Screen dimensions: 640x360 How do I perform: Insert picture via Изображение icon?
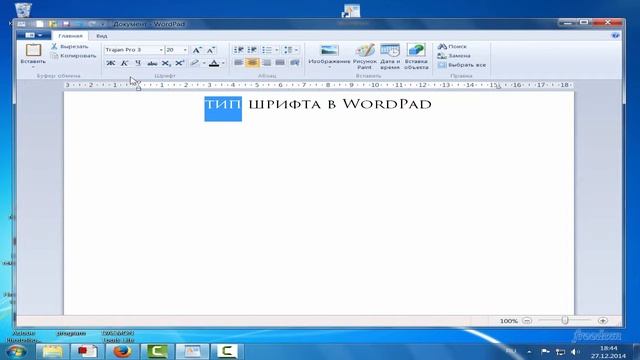329,50
